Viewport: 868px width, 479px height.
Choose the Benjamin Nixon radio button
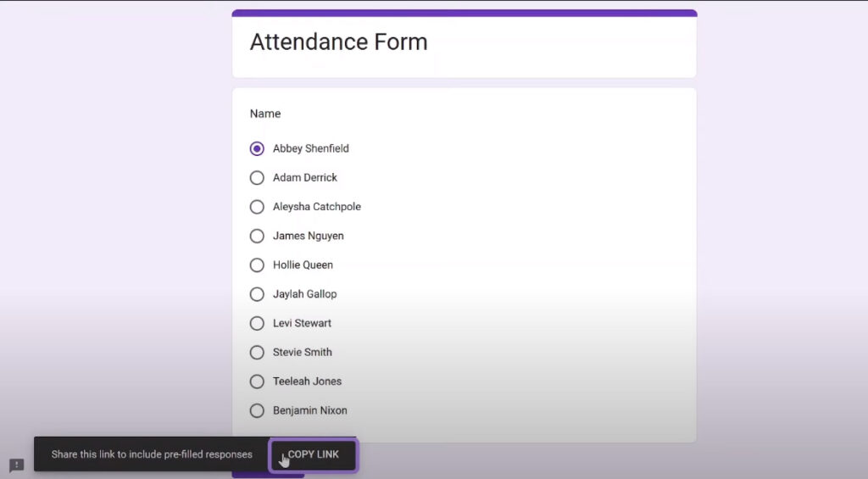point(257,410)
